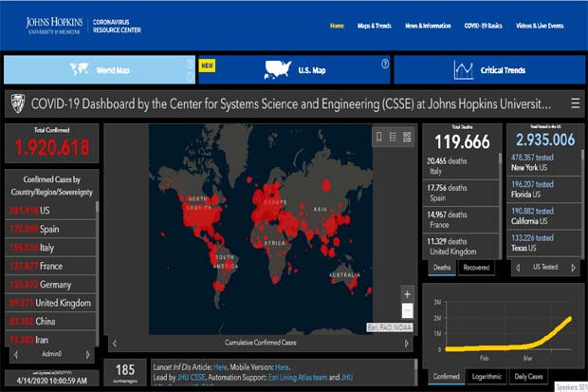Screen dimensions: 588x392
Task: Show the Recovered list
Action: pyautogui.click(x=476, y=268)
